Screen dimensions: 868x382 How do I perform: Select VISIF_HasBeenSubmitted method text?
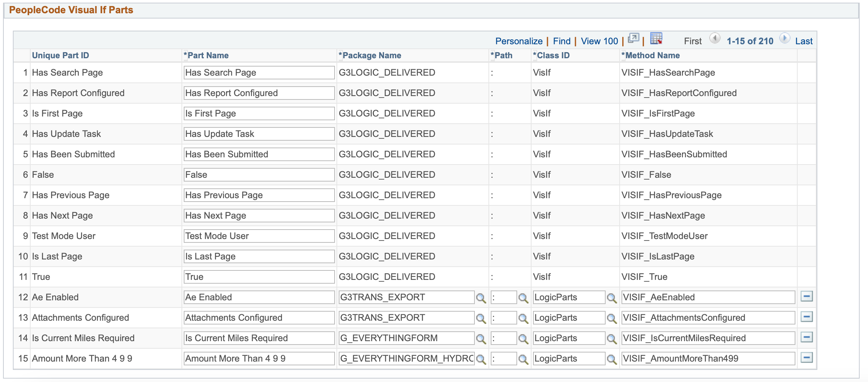pyautogui.click(x=674, y=154)
